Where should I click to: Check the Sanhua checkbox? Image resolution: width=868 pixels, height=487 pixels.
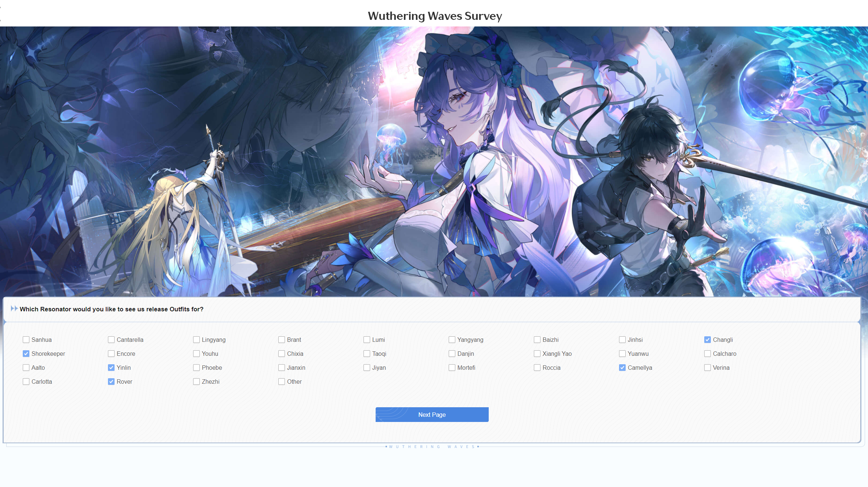tap(26, 340)
